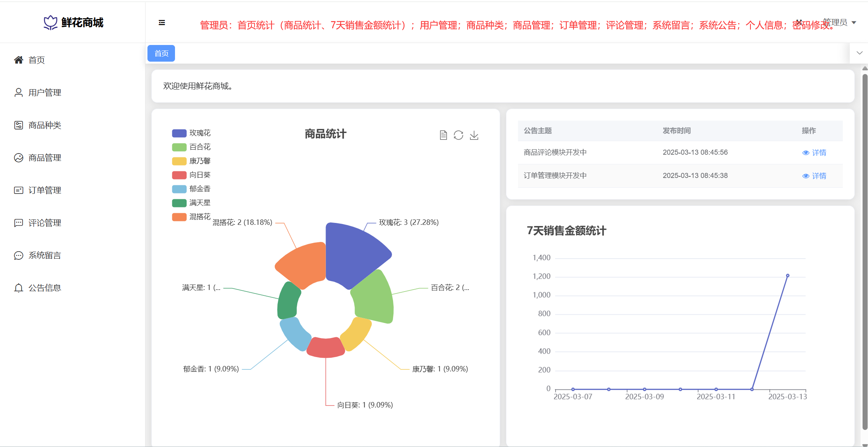
Task: Hide 满天星 series via legend
Action: click(191, 203)
